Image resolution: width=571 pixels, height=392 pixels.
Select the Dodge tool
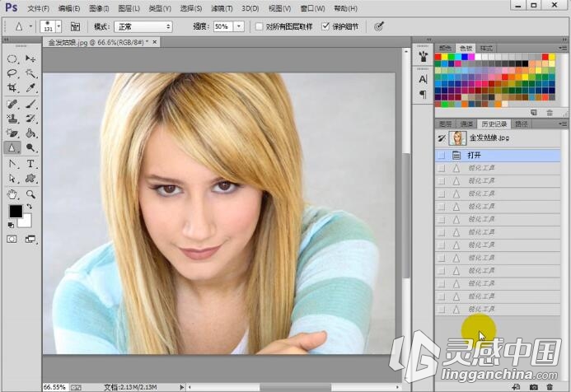pos(30,147)
